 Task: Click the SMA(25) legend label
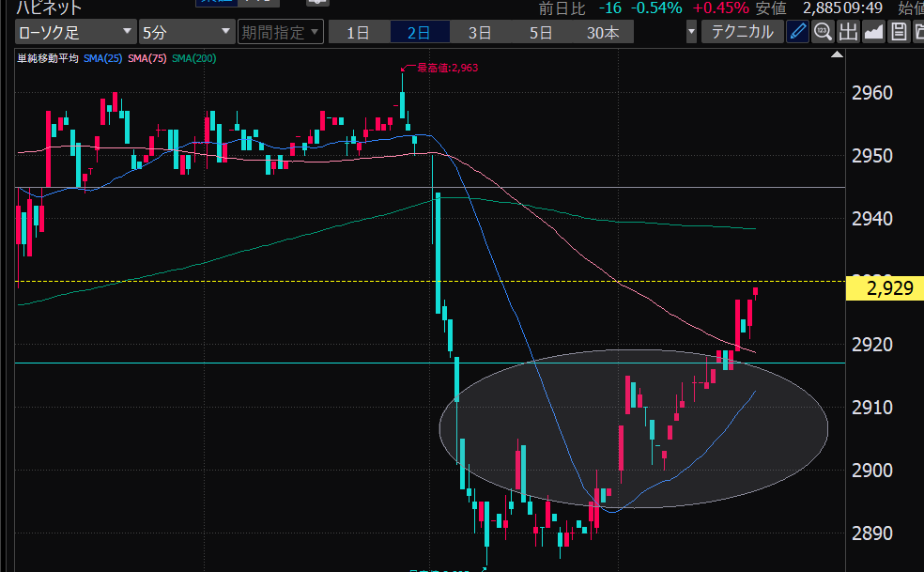[x=103, y=58]
